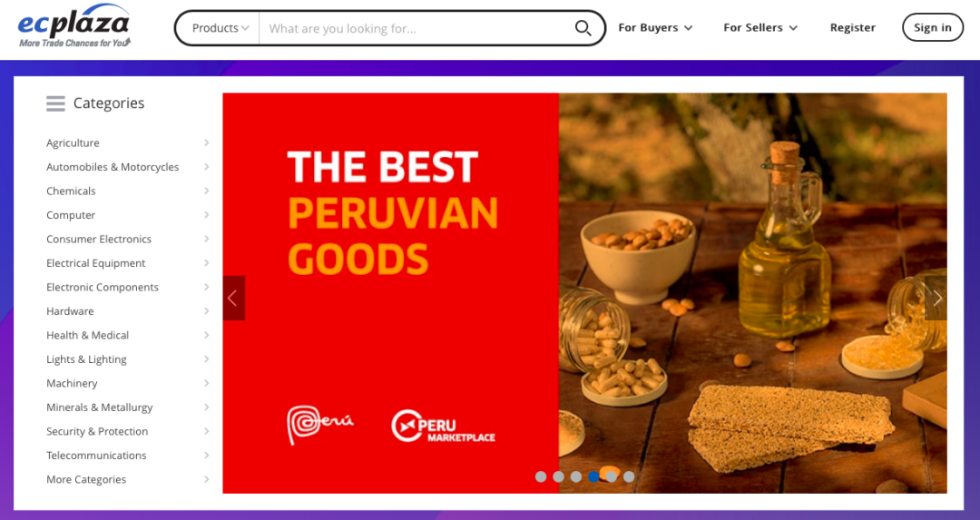Select the last carousel indicator dot
The height and width of the screenshot is (520, 980).
[629, 476]
